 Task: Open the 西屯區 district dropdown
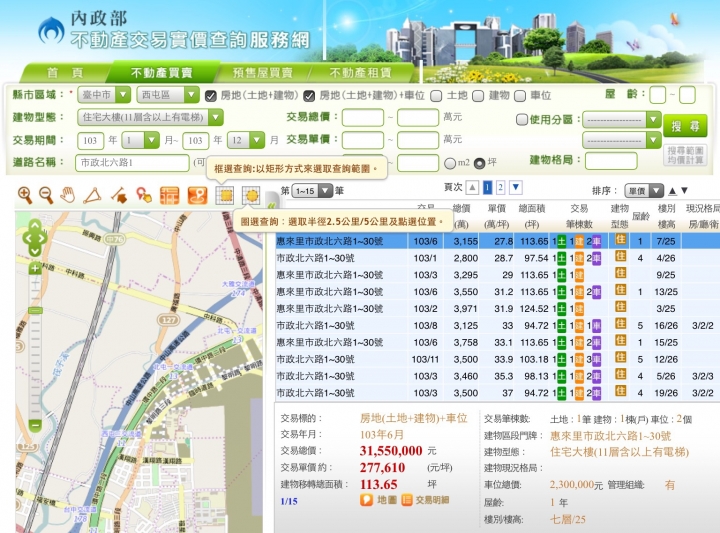pos(168,95)
